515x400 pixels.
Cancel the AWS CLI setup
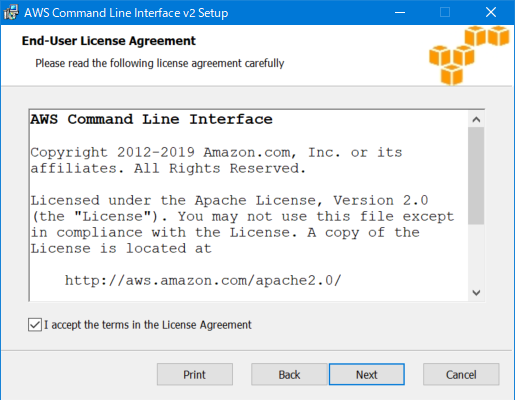click(461, 374)
